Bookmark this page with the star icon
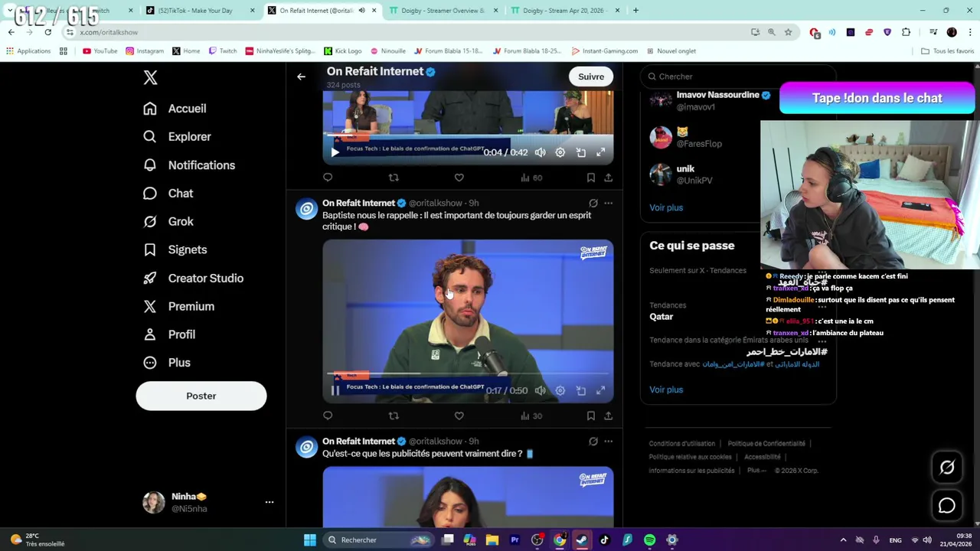The width and height of the screenshot is (980, 551). (788, 32)
